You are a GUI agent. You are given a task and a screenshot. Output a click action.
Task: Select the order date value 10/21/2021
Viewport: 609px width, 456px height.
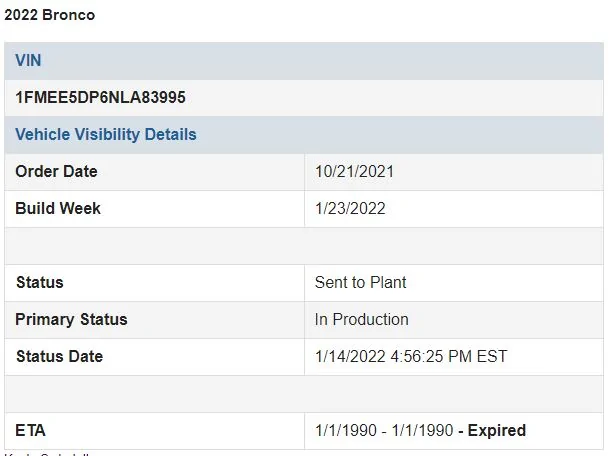click(x=354, y=171)
